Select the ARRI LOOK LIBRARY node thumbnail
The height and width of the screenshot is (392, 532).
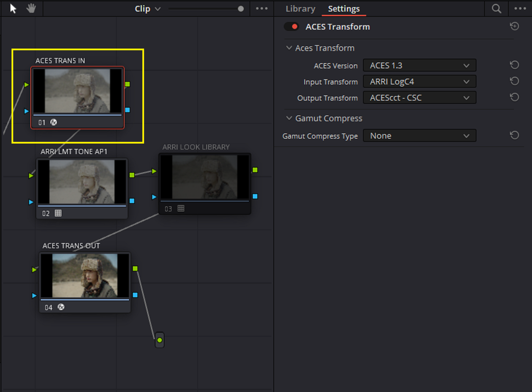click(205, 176)
